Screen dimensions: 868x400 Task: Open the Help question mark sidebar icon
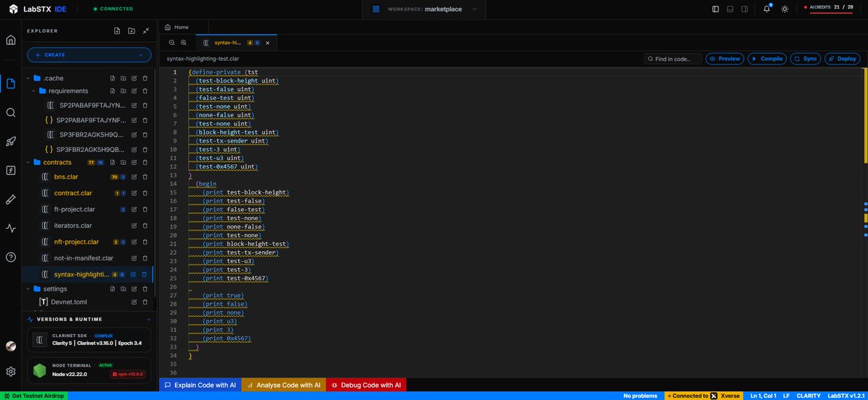pyautogui.click(x=11, y=257)
